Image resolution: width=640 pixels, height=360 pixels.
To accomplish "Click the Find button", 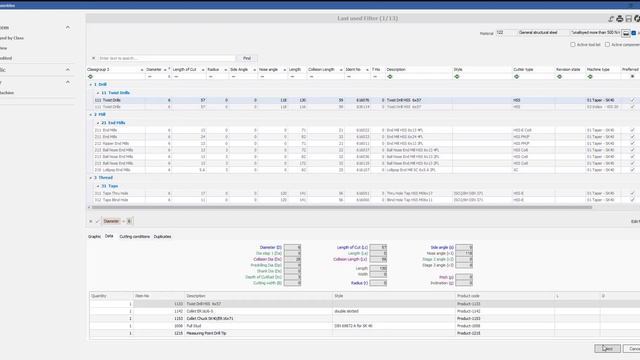I will point(247,58).
